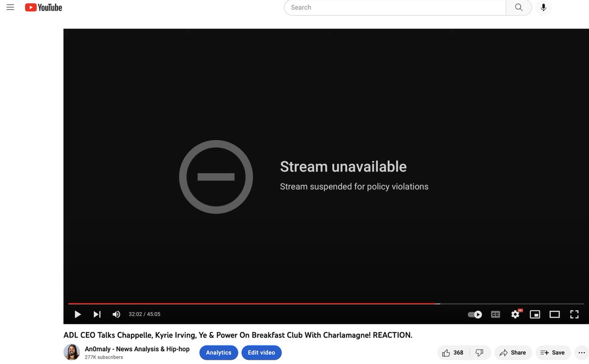
Task: Open the An0maly channel avatar
Action: 72,352
